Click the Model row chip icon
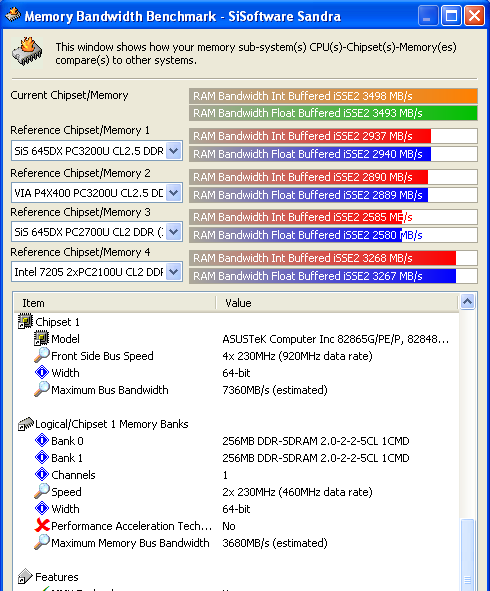 (41, 338)
